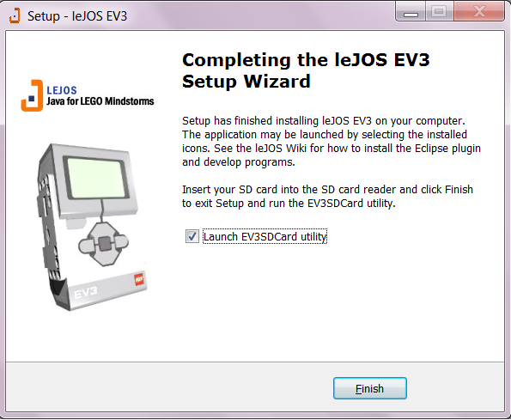Click the leJOS icon in the title bar
This screenshot has width=511, height=420.
pyautogui.click(x=15, y=15)
